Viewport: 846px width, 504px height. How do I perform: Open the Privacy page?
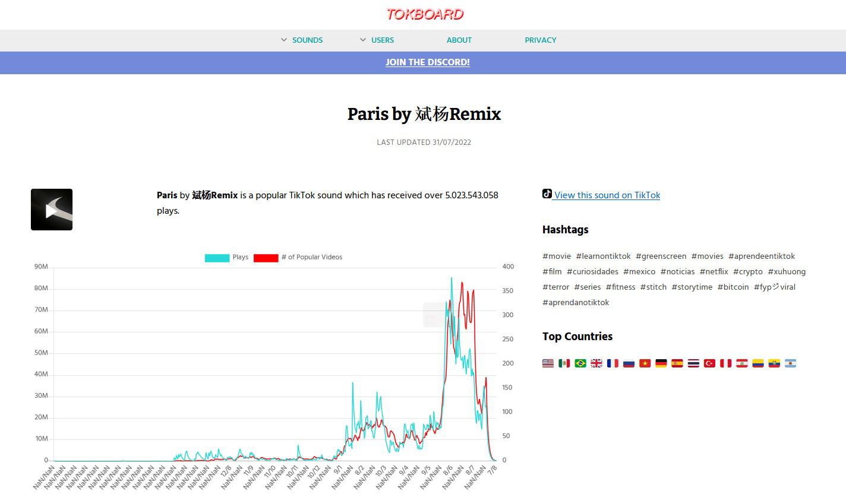click(541, 40)
